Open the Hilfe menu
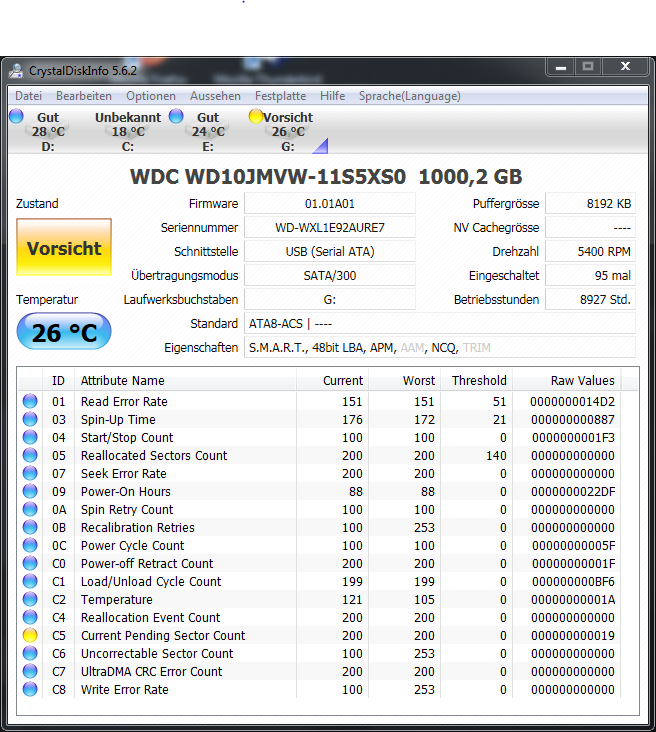 (x=332, y=96)
